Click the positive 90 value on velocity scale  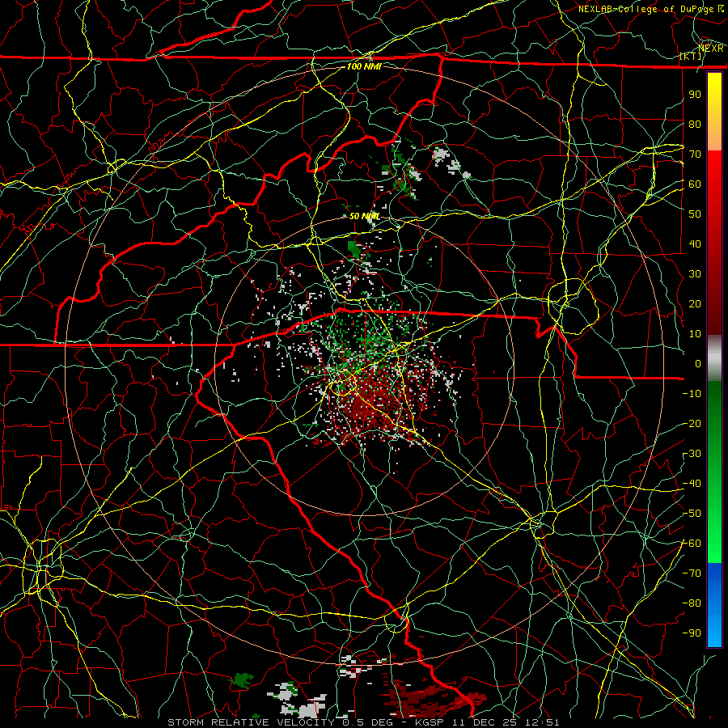695,95
